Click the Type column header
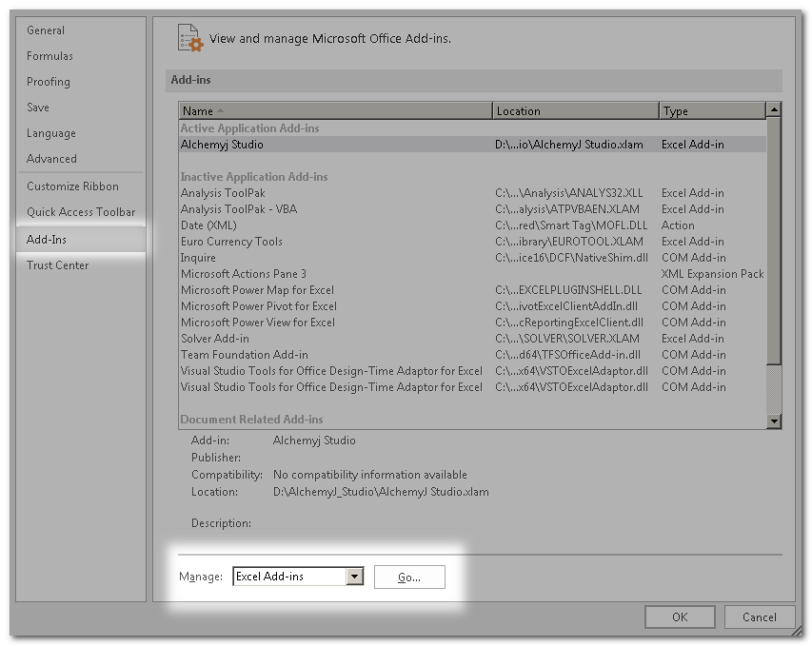Viewport: 812px width, 646px height. (711, 111)
